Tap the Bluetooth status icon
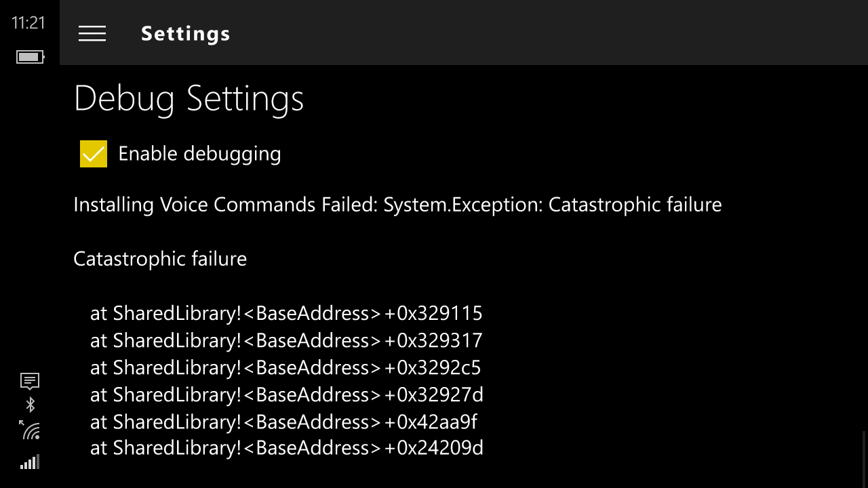 click(x=30, y=405)
